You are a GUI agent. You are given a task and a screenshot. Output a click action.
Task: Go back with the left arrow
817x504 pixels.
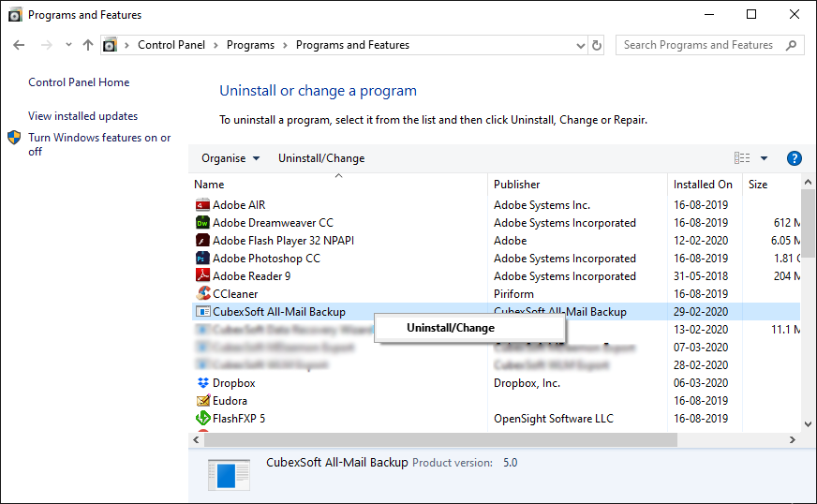19,45
